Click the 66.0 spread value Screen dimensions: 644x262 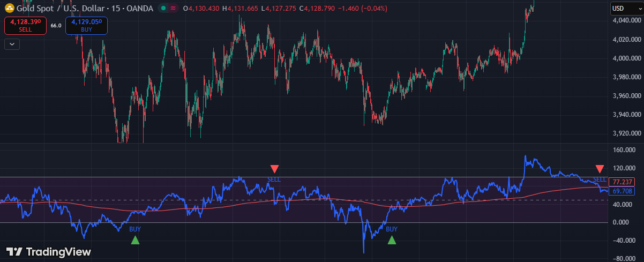(x=56, y=26)
